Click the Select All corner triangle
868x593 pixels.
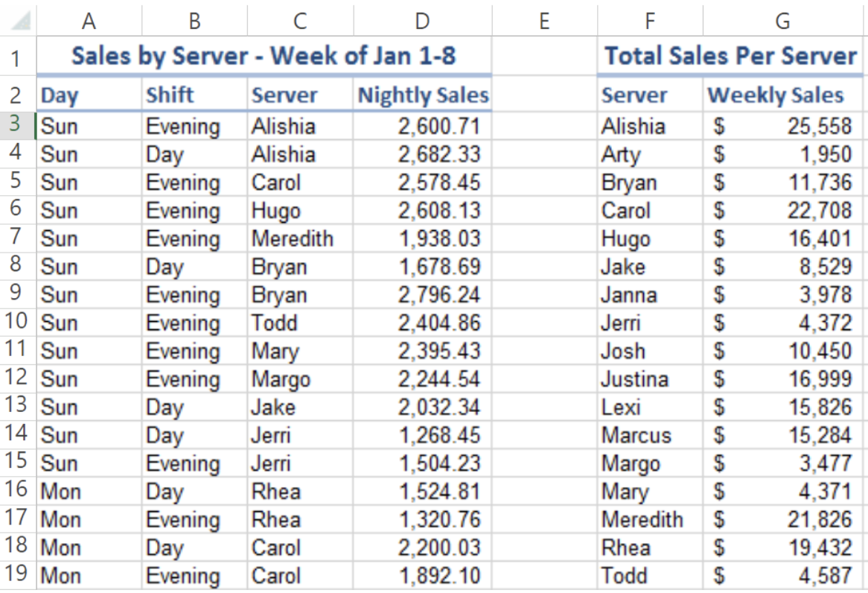[21, 21]
